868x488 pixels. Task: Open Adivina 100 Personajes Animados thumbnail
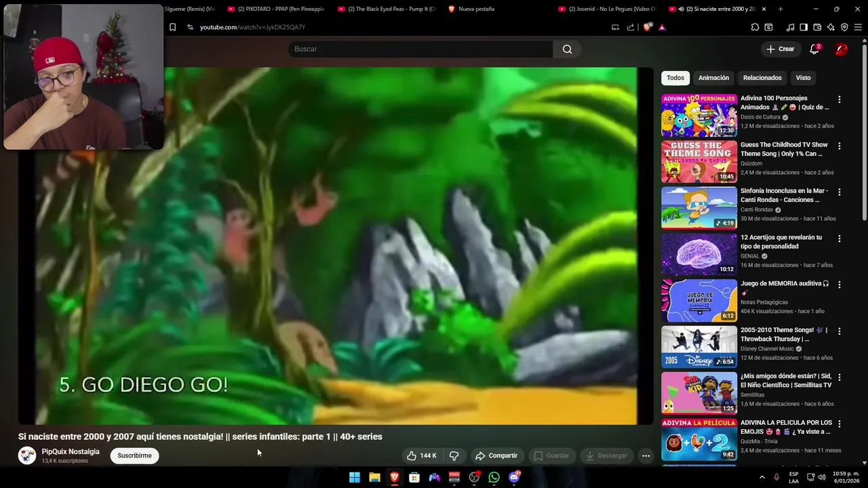pyautogui.click(x=699, y=115)
